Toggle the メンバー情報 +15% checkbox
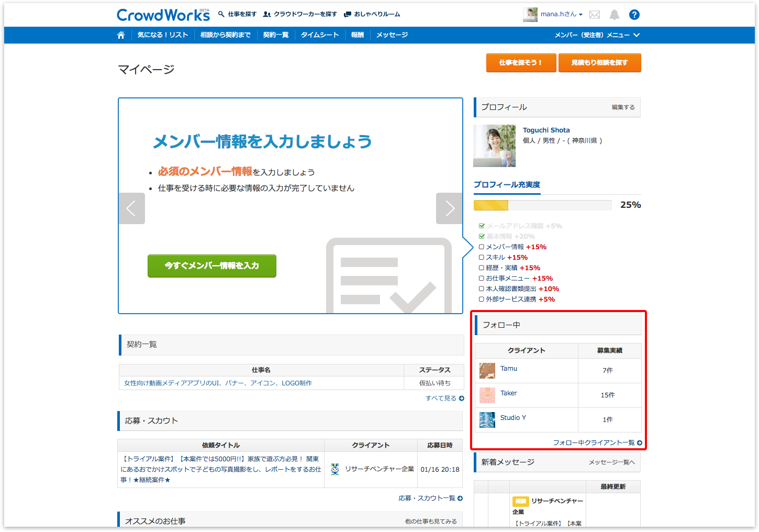This screenshot has height=532, width=759. point(482,247)
